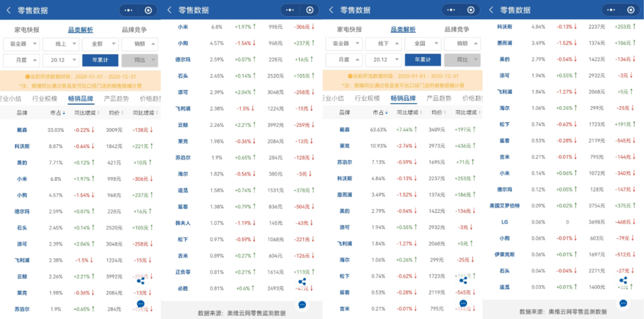Open the three-dot menu on 线上 screen
This screenshot has height=319, width=644.
(x=129, y=10)
